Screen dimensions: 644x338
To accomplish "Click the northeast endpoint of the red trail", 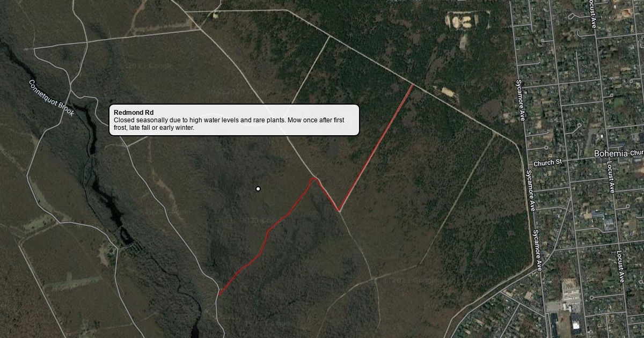I will pos(413,85).
